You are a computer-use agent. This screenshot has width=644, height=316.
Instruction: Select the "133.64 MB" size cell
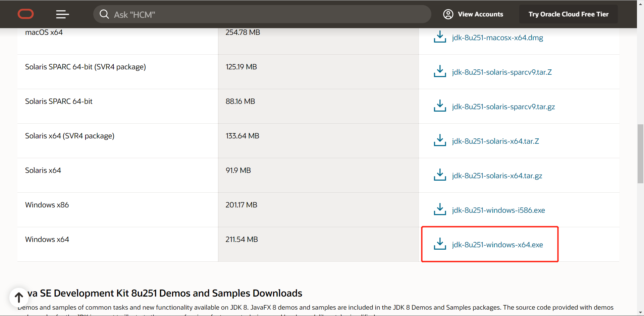(243, 136)
